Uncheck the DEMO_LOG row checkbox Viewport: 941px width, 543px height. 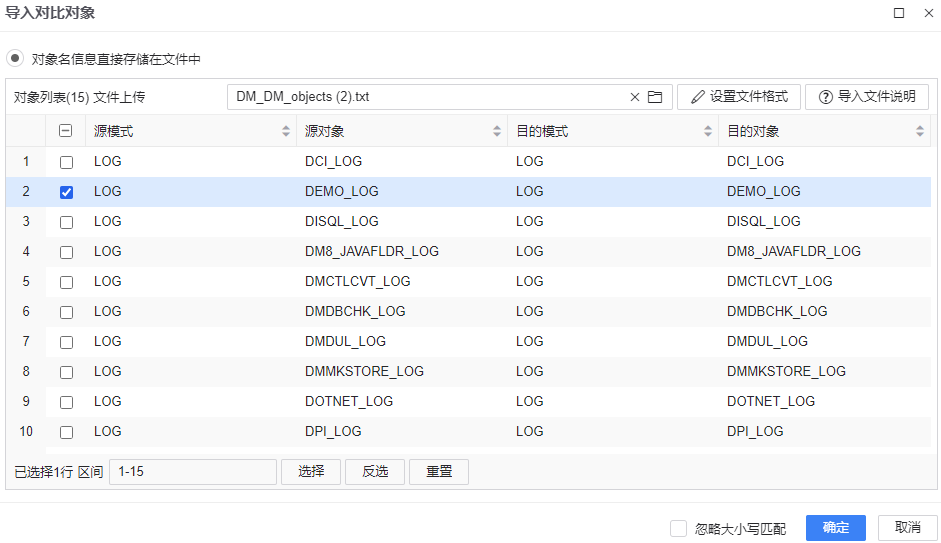67,193
